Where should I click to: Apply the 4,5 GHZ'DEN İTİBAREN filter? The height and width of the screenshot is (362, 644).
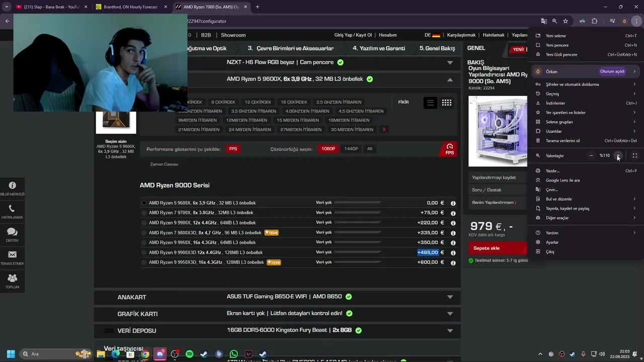click(x=361, y=112)
